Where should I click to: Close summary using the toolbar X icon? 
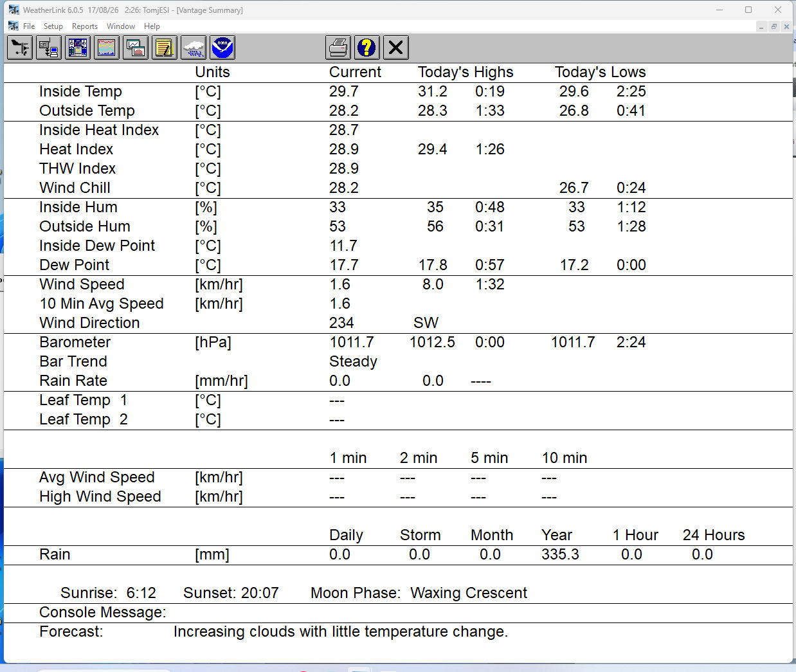coord(396,48)
